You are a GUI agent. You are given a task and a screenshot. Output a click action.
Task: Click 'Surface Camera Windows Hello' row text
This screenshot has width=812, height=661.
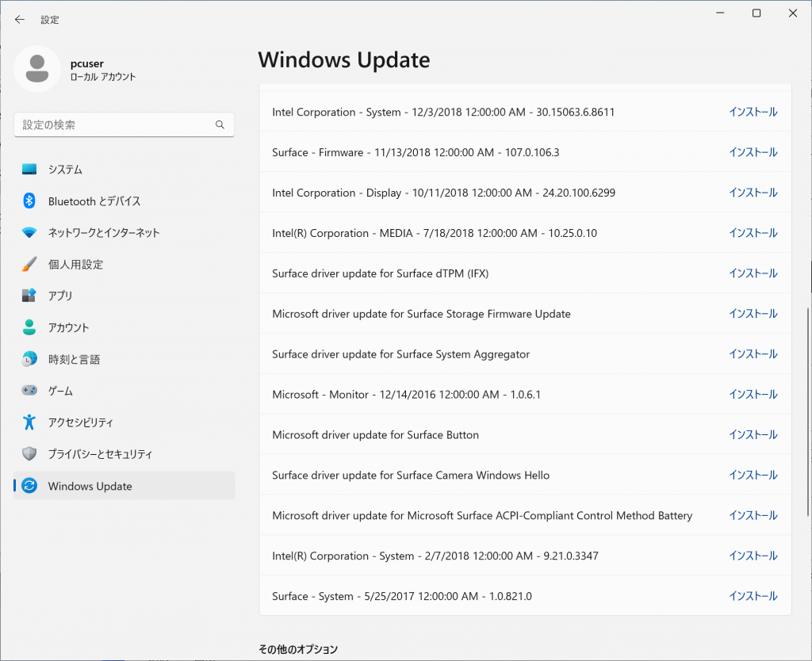[x=411, y=476]
